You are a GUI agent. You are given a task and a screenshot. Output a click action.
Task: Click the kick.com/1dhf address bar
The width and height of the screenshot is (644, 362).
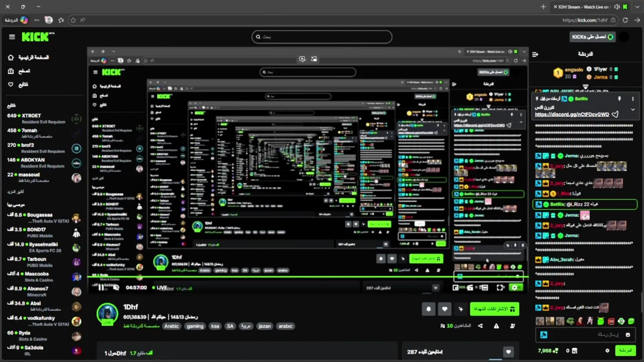click(585, 20)
